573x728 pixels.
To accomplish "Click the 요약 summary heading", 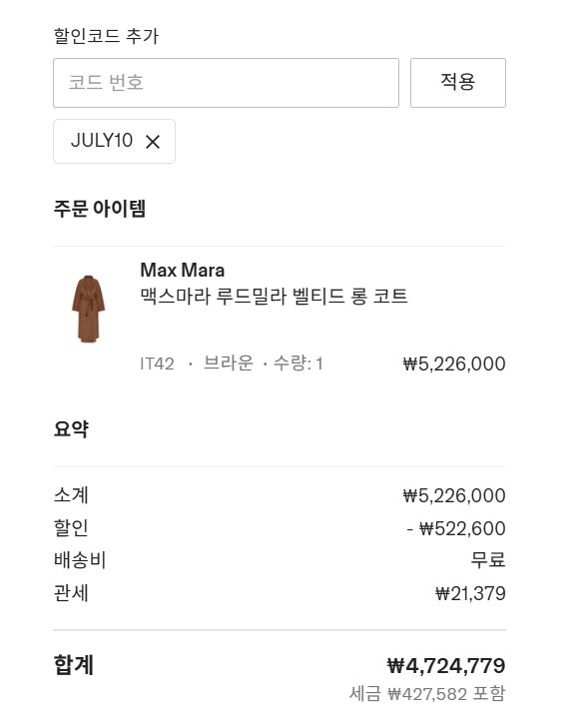I will [x=71, y=428].
